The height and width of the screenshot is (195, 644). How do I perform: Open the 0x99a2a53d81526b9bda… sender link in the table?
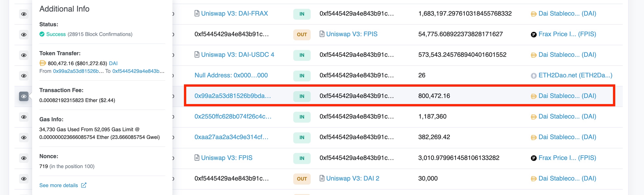click(x=232, y=96)
